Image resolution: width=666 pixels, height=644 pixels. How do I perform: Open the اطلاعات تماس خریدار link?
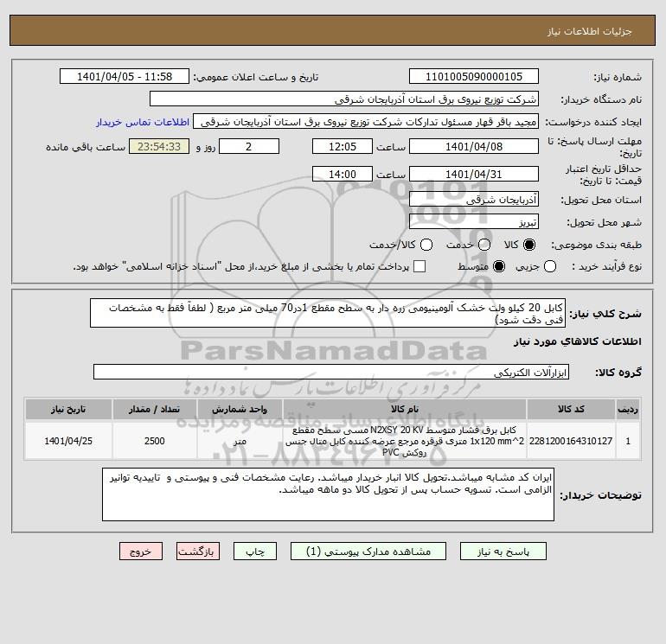coord(143,122)
